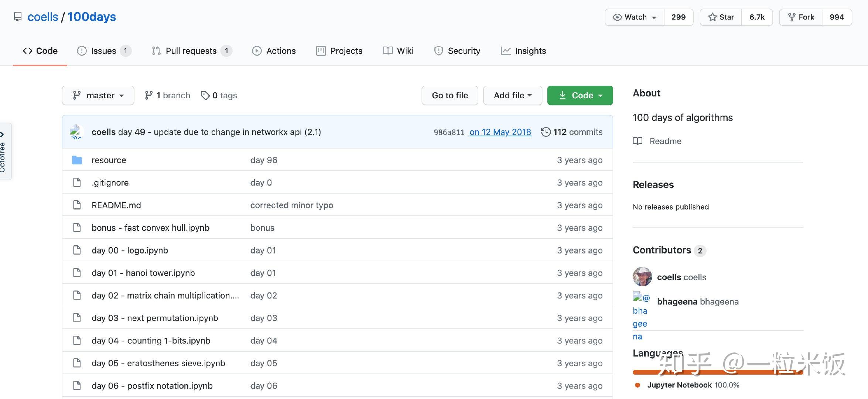Open the Security shield icon
Viewport: 868px width, 399px height.
(438, 51)
